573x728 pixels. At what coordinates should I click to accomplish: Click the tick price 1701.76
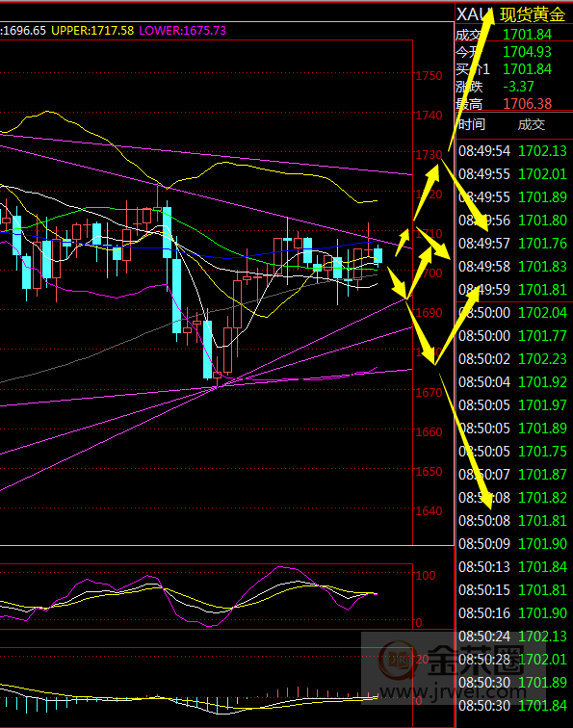(x=542, y=244)
